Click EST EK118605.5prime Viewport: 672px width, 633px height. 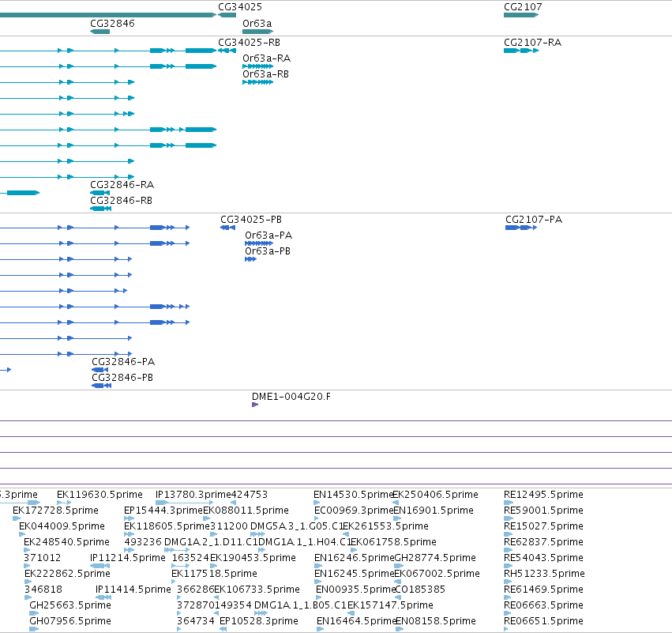pos(167,526)
